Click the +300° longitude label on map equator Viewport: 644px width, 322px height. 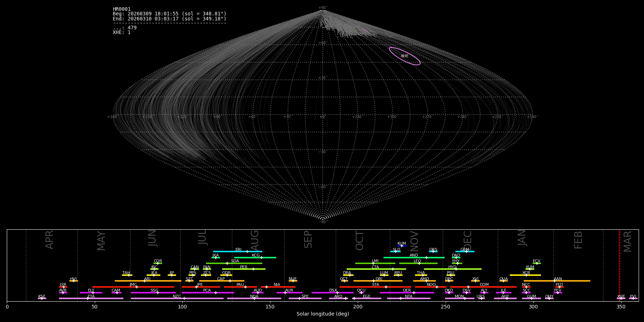click(392, 117)
